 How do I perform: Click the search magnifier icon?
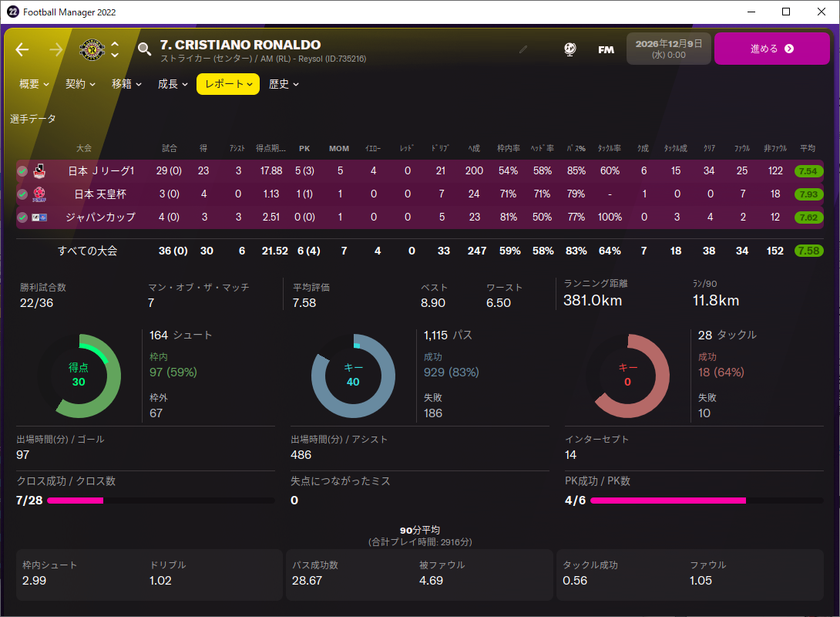[x=144, y=49]
